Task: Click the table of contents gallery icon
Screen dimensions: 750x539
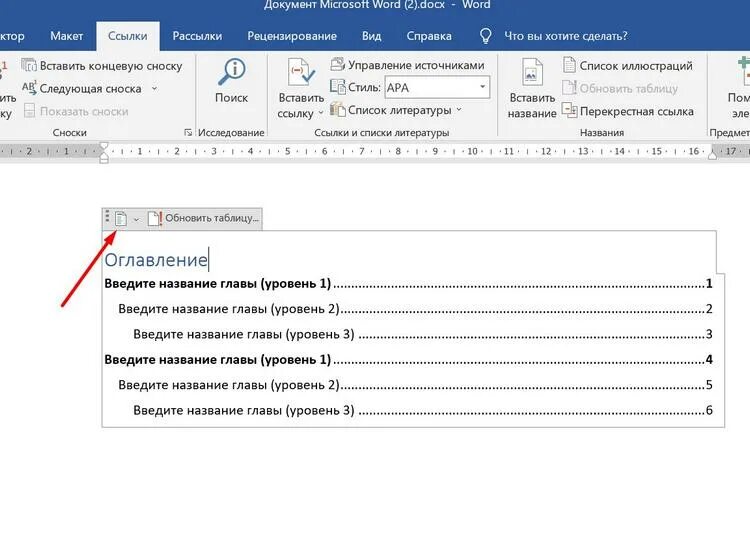Action: 121,219
